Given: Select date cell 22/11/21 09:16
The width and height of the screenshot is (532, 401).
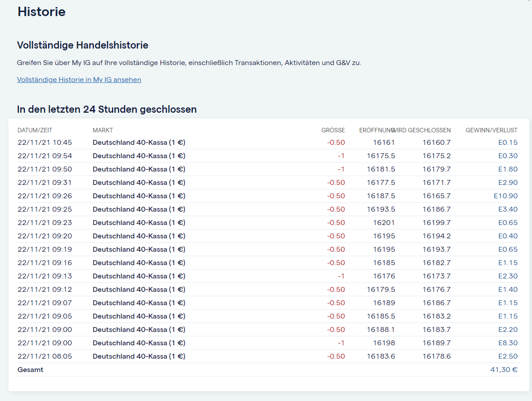Looking at the screenshot, I should click(45, 263).
